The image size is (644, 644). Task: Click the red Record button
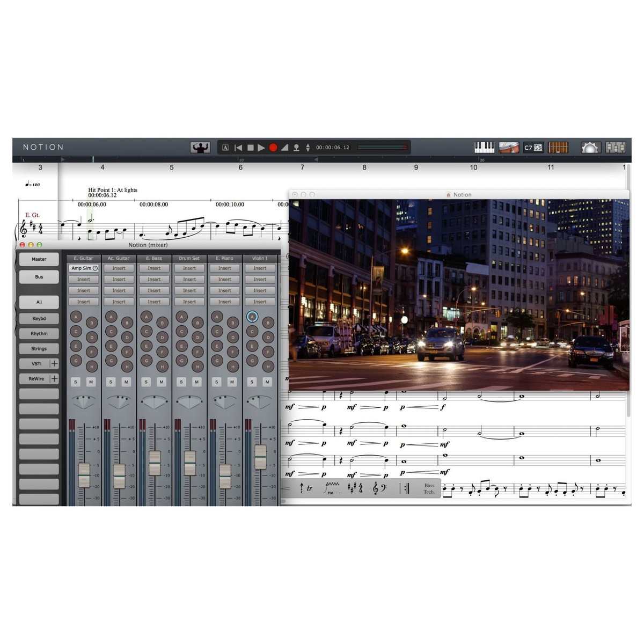click(x=273, y=148)
